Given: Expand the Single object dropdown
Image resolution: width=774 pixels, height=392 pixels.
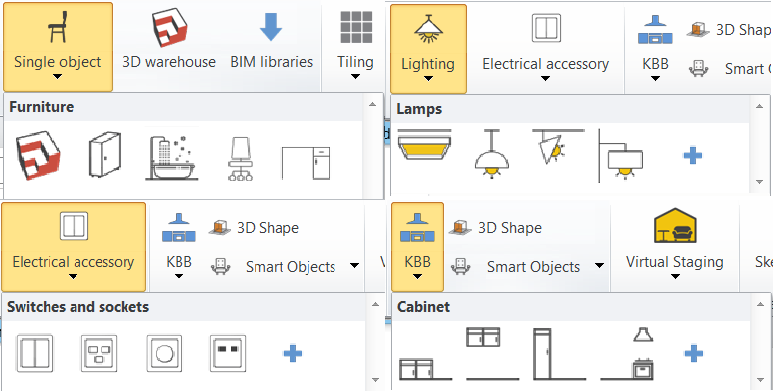Looking at the screenshot, I should click(58, 77).
